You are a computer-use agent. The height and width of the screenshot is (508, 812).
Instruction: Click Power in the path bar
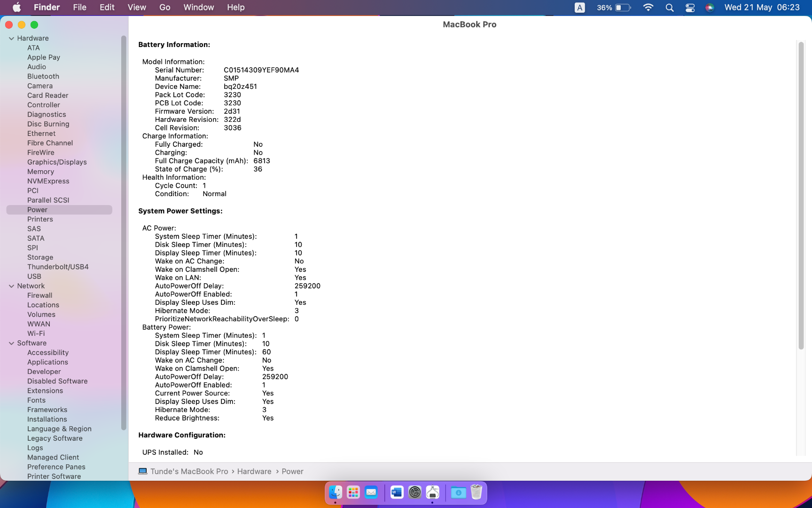(x=292, y=471)
